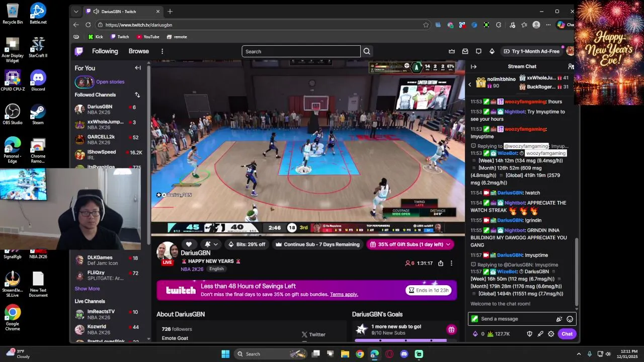Refresh the page with reload icon
The width and height of the screenshot is (644, 362).
point(88,25)
